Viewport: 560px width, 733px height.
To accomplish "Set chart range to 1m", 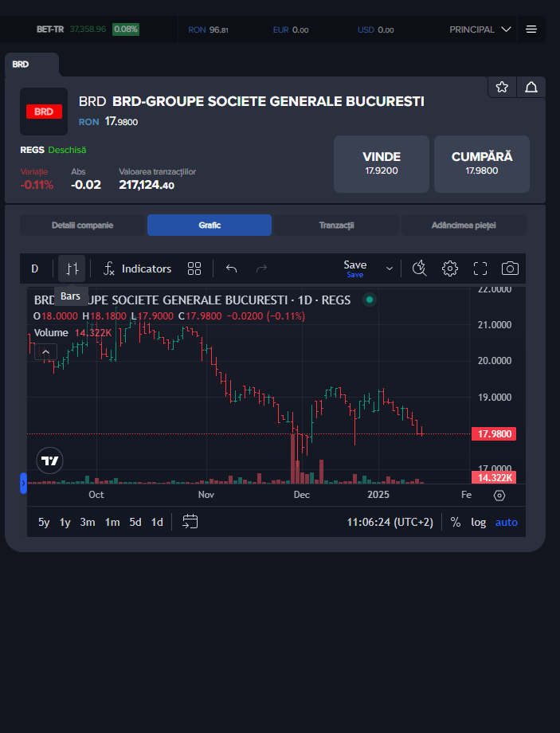I will pyautogui.click(x=112, y=522).
